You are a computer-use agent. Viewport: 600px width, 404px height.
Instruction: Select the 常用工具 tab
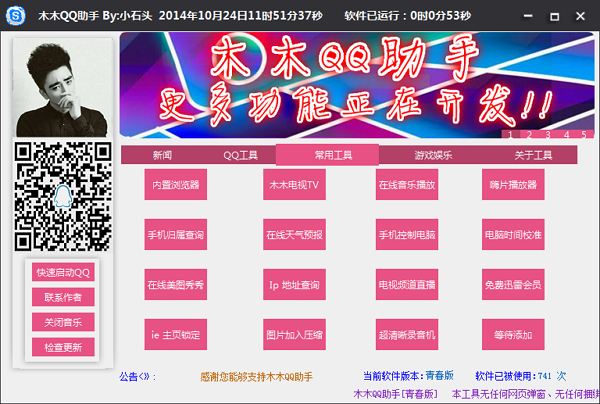click(328, 155)
